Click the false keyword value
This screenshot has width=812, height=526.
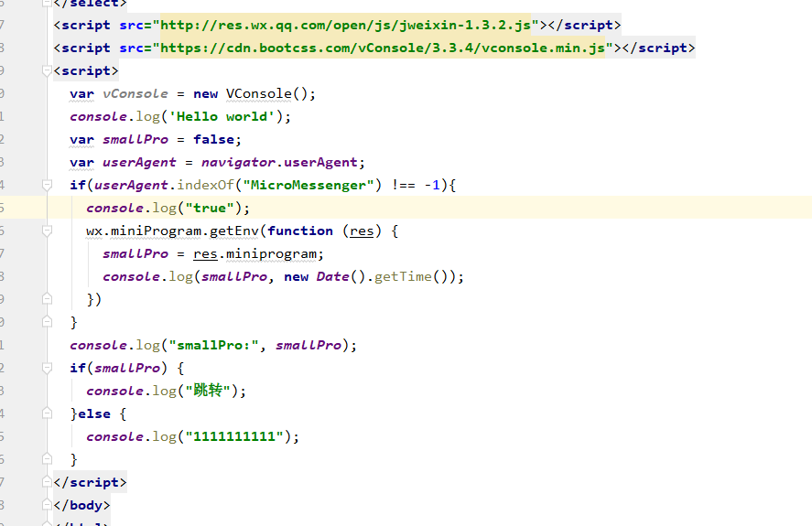coord(213,139)
